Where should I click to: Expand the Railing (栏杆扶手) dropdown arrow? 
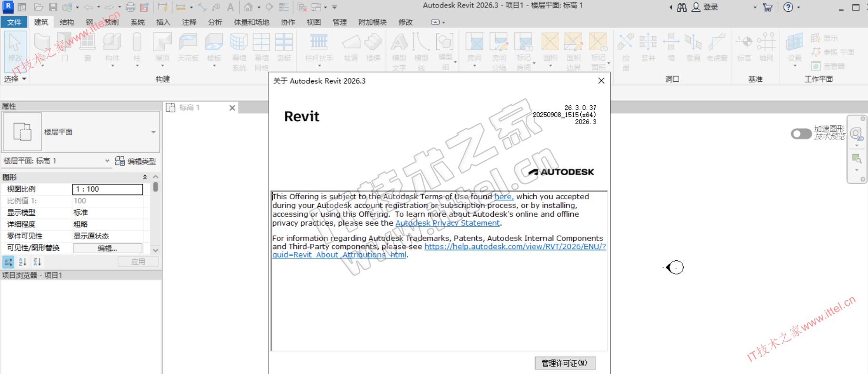tap(319, 66)
